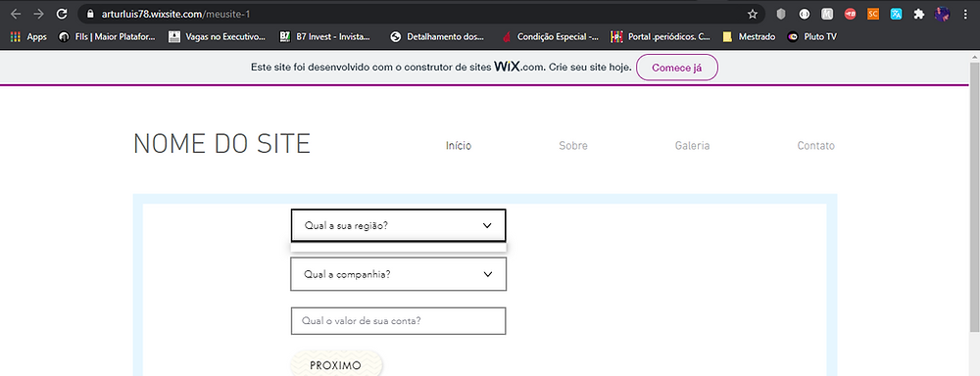Open the gray shield extension
The height and width of the screenshot is (376, 980).
(781, 14)
